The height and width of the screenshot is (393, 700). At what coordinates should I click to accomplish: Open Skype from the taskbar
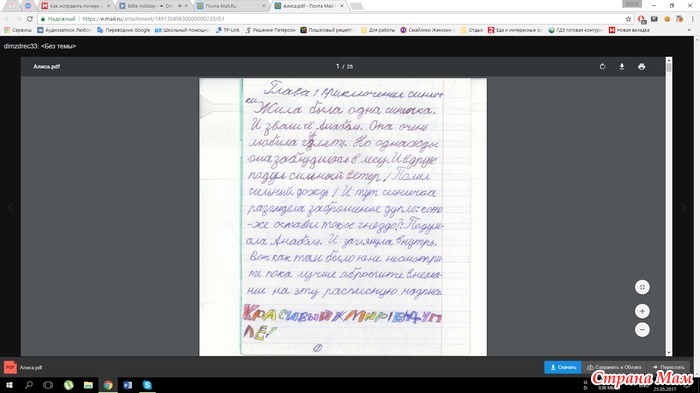tap(147, 385)
